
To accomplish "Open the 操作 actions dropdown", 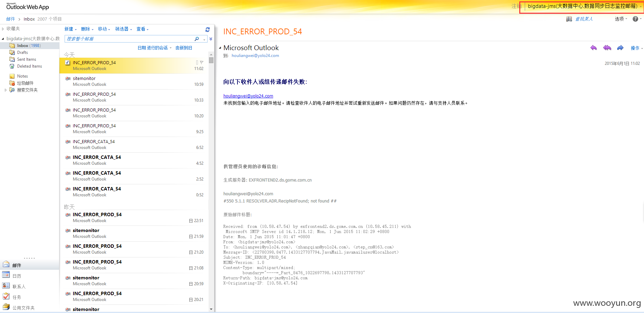I will click(636, 48).
